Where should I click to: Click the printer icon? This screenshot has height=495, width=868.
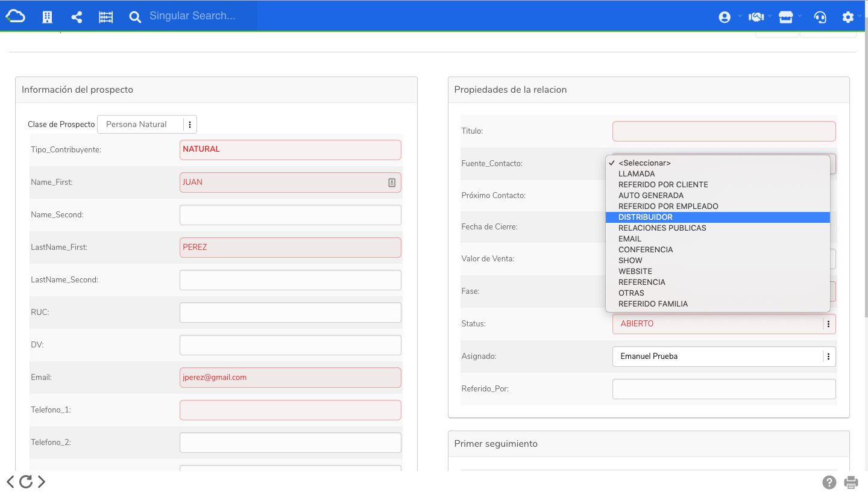[x=851, y=482]
